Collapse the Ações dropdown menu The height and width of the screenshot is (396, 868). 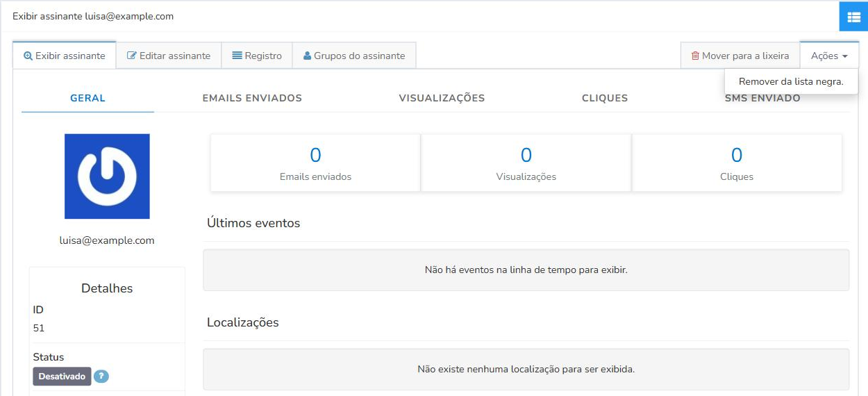[829, 56]
